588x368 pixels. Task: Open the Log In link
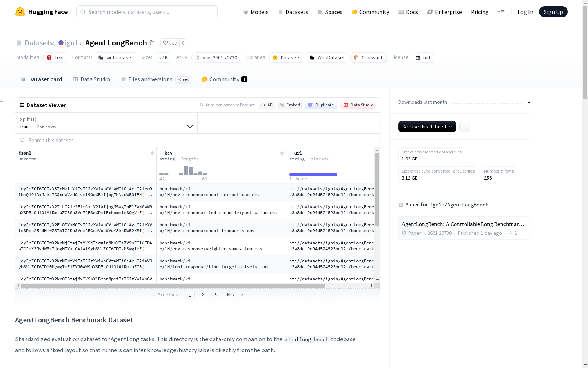(x=525, y=12)
